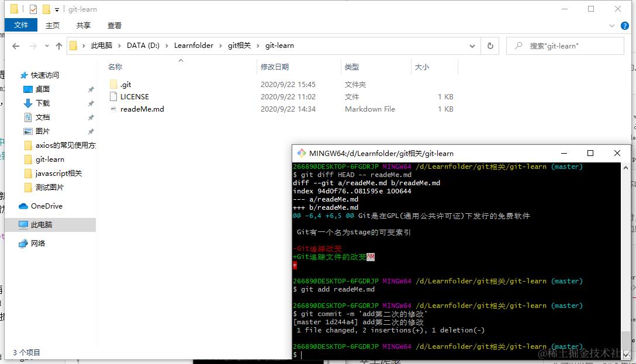Image resolution: width=636 pixels, height=364 pixels.
Task: Open the Explorer help icon
Action: point(625,26)
